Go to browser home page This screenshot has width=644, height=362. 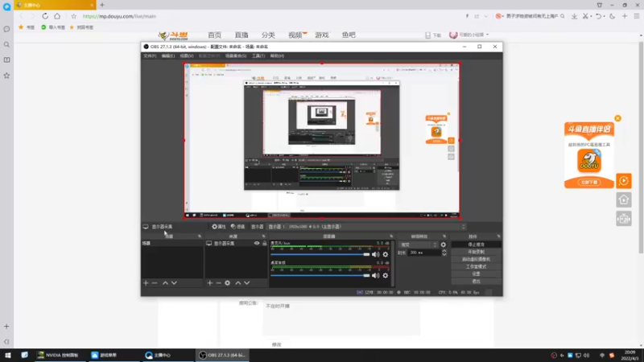pyautogui.click(x=57, y=16)
